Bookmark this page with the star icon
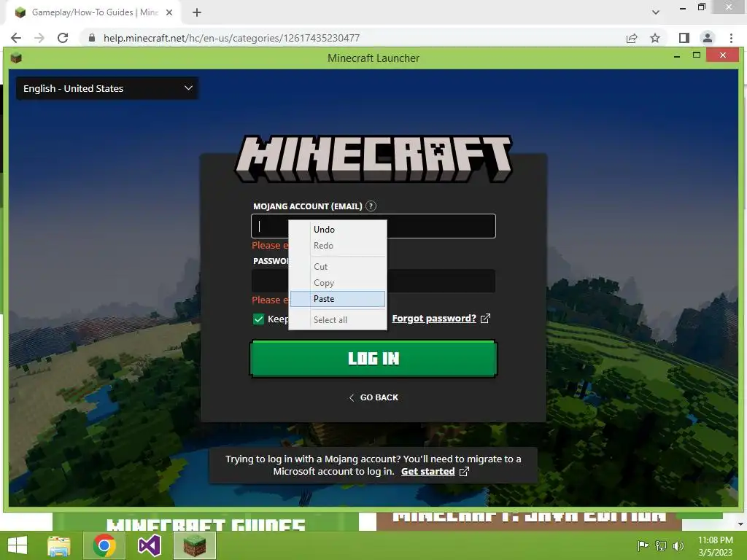This screenshot has width=747, height=560. [x=655, y=38]
